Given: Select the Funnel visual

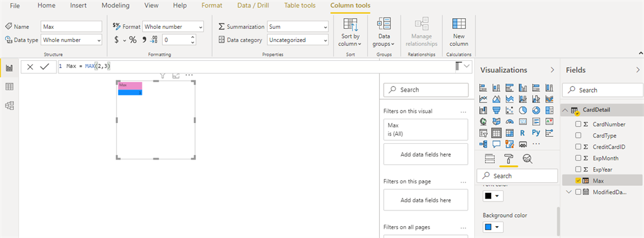Looking at the screenshot, I should coord(496,110).
